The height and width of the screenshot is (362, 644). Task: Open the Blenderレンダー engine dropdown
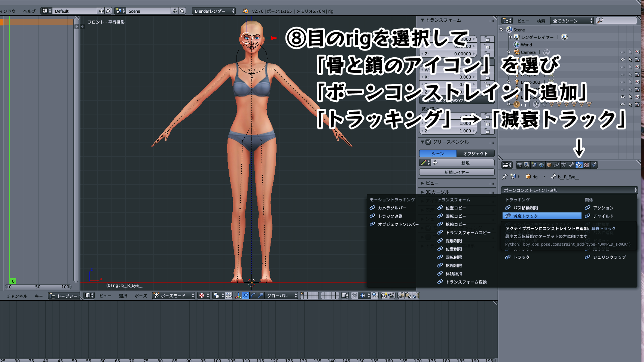[214, 11]
